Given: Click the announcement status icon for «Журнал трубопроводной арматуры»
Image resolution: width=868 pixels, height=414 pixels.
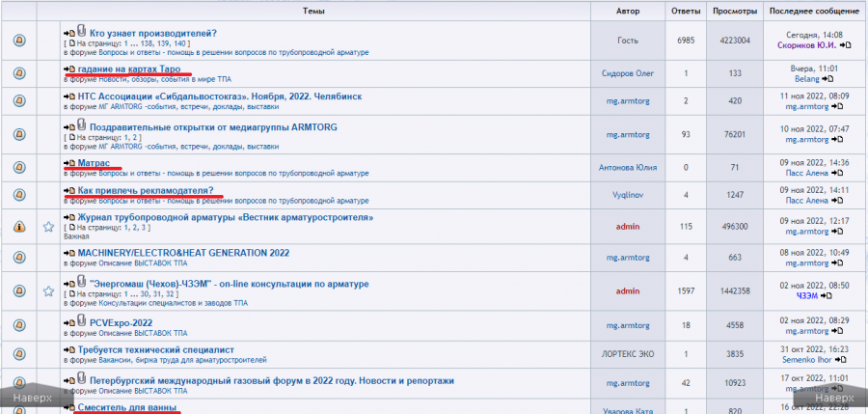Looking at the screenshot, I should [x=19, y=227].
